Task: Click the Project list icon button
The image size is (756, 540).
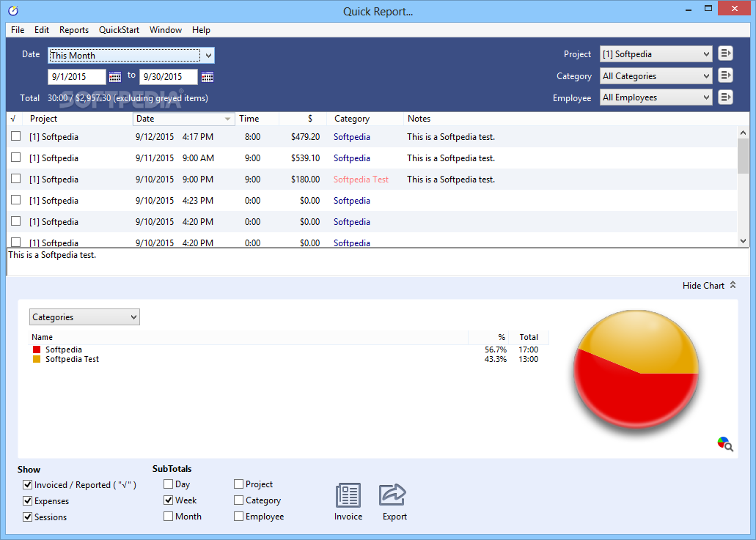Action: tap(725, 53)
